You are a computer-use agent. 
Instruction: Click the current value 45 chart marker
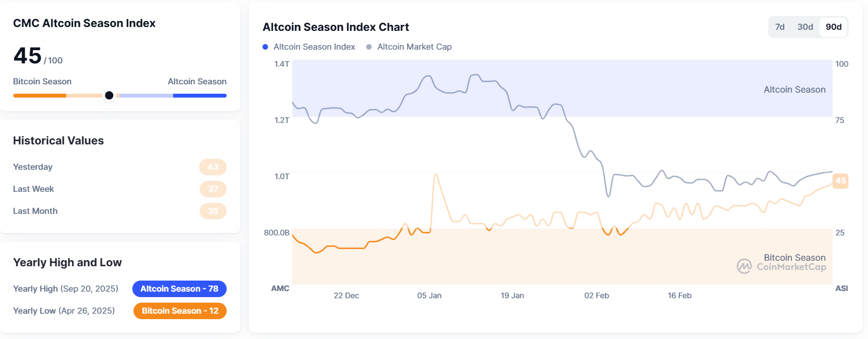(840, 181)
